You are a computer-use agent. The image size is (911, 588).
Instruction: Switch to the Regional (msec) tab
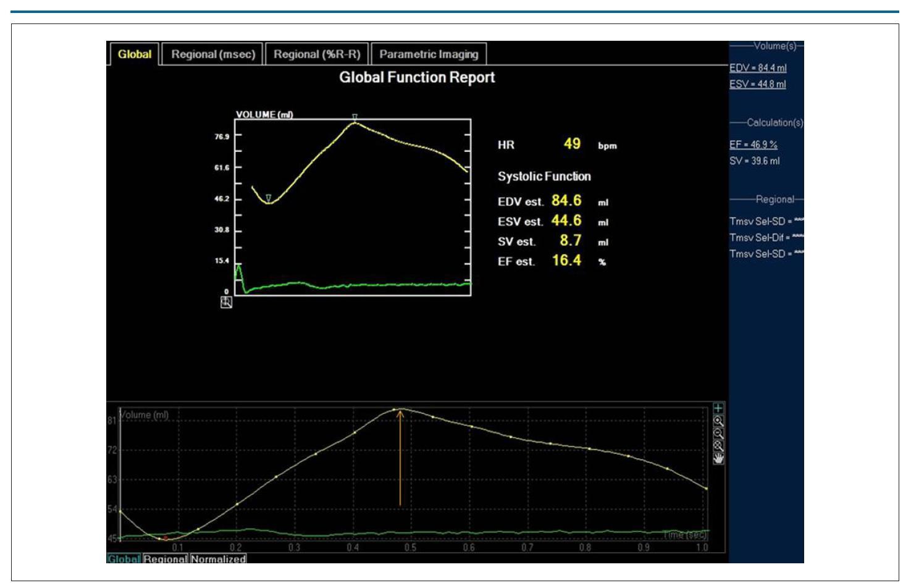click(213, 54)
